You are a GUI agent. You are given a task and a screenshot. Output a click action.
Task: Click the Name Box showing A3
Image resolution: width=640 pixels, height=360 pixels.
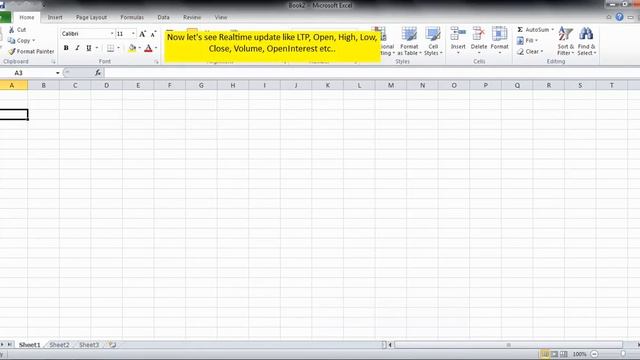[27, 73]
